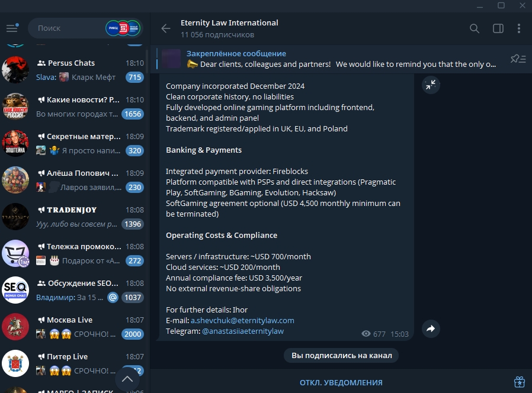Image resolution: width=532 pixels, height=393 pixels.
Task: Click the 320 unread badge
Action: point(134,150)
